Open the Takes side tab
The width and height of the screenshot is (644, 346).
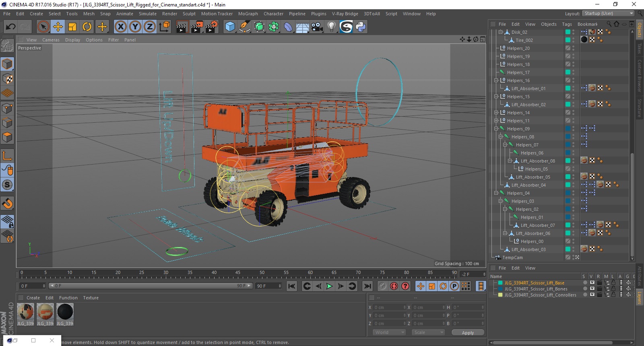pos(640,48)
